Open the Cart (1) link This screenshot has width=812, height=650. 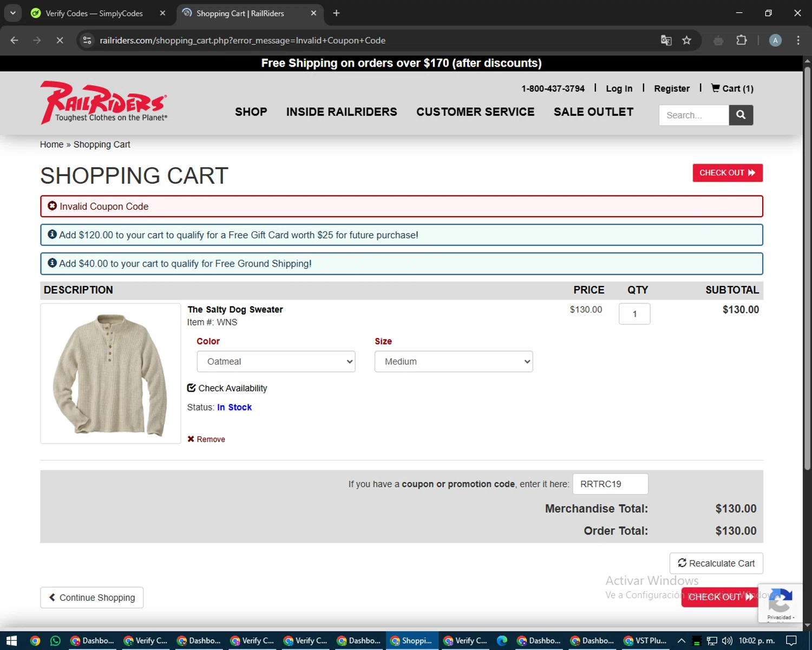point(732,88)
